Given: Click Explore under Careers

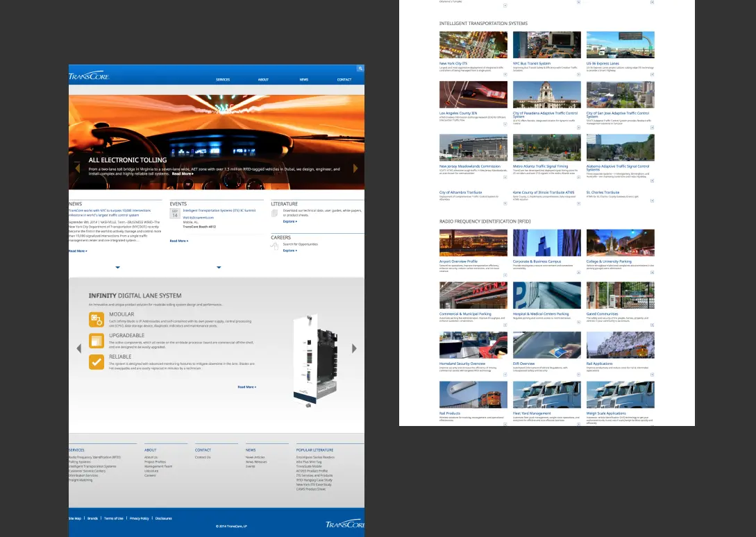Looking at the screenshot, I should coord(289,250).
